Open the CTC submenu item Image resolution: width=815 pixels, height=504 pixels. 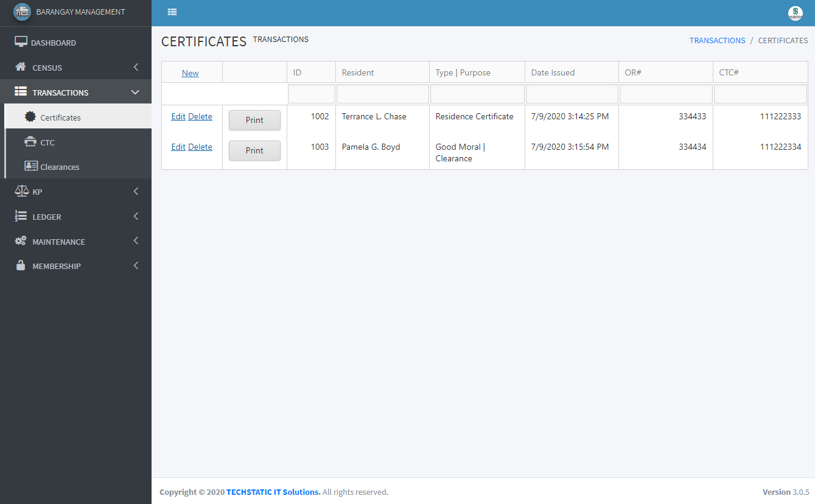(78, 142)
